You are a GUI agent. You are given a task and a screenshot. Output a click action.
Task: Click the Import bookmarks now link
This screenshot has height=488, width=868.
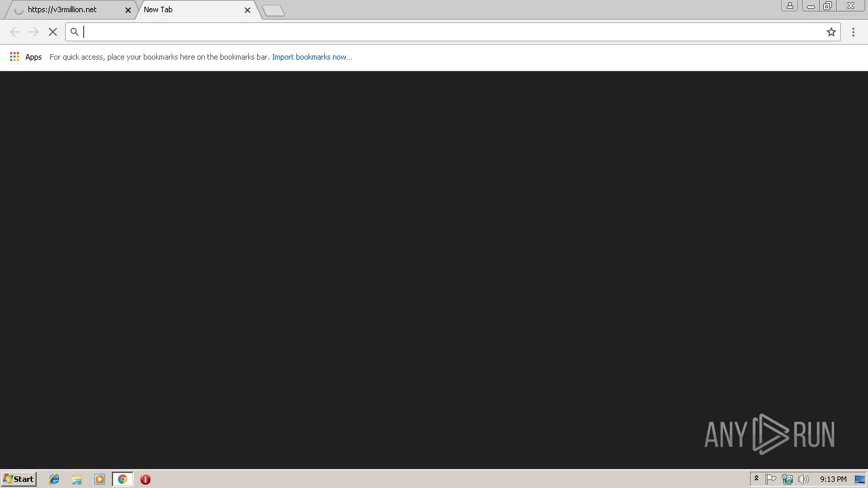(x=312, y=57)
